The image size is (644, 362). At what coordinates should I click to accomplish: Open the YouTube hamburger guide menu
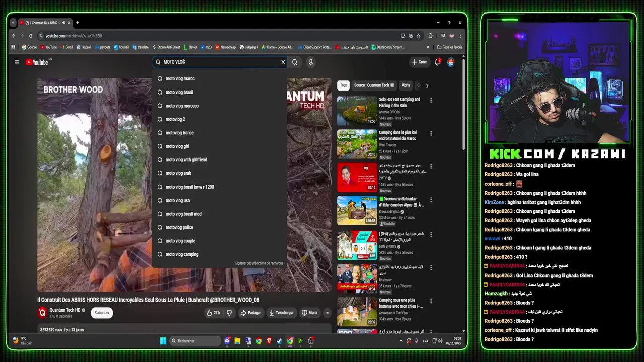17,62
